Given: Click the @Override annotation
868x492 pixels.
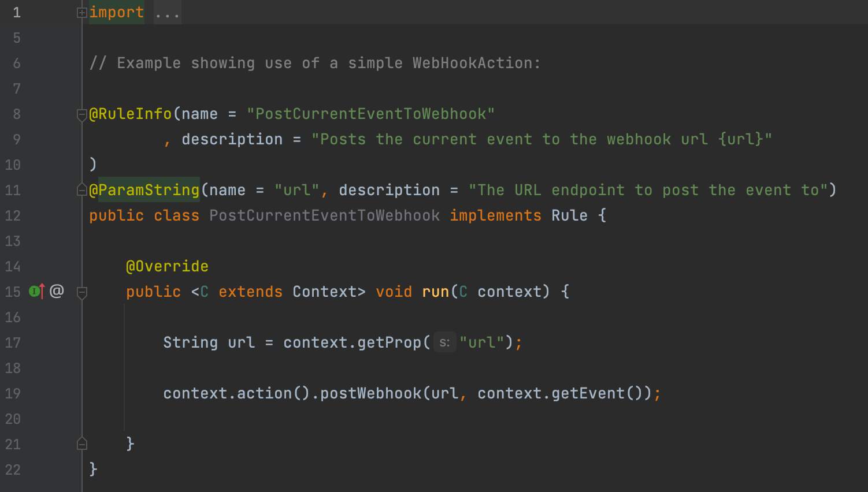Looking at the screenshot, I should coord(167,266).
